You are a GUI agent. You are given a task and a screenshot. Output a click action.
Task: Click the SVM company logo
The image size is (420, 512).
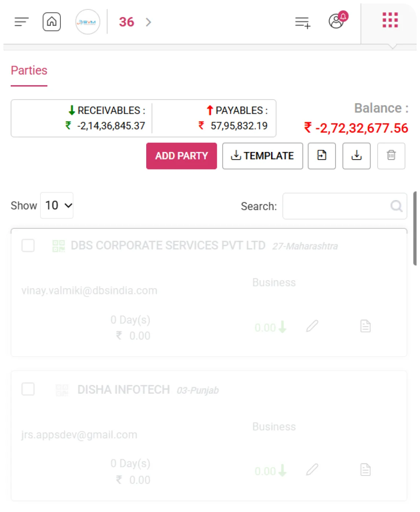[87, 22]
